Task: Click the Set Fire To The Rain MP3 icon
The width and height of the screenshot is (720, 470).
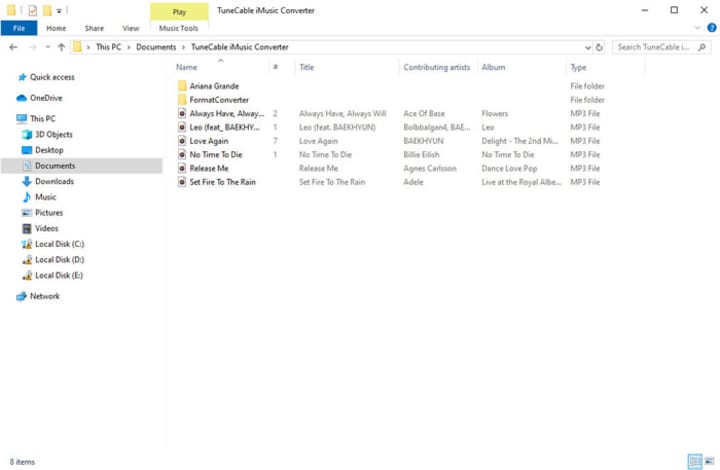Action: point(182,182)
